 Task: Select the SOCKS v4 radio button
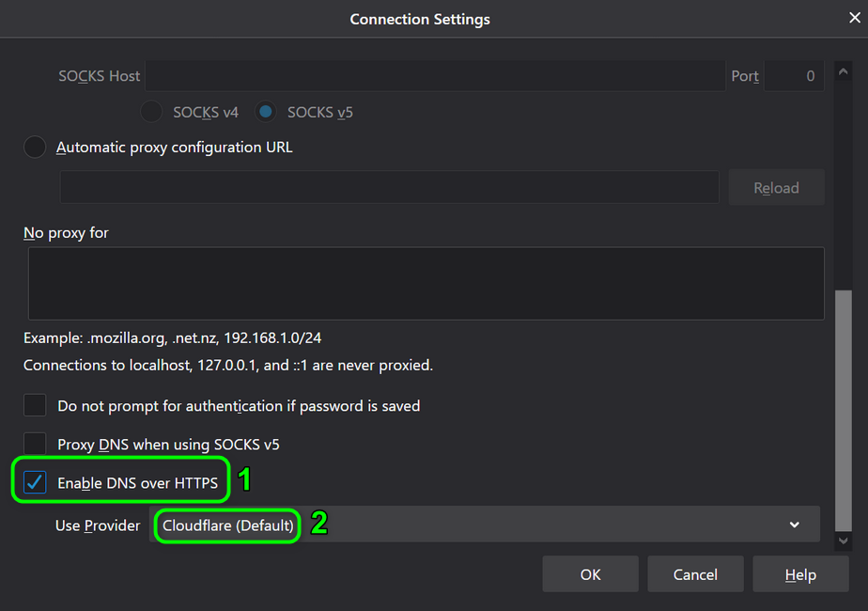tap(151, 112)
